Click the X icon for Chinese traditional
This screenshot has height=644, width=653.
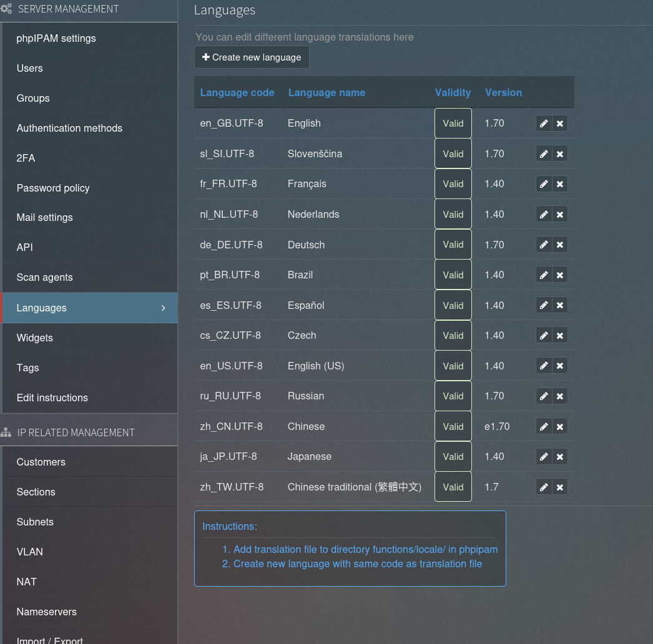click(x=560, y=487)
